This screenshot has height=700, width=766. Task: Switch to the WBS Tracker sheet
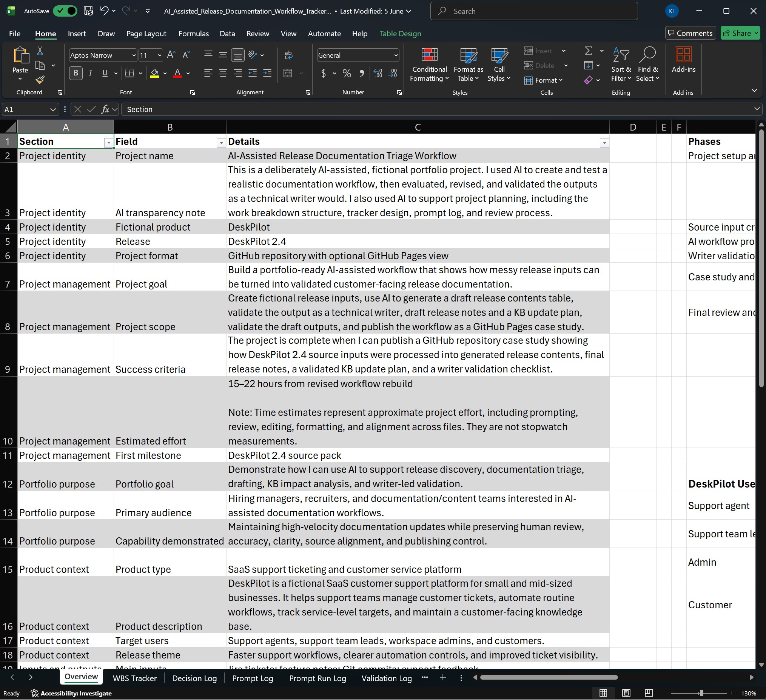coord(134,678)
